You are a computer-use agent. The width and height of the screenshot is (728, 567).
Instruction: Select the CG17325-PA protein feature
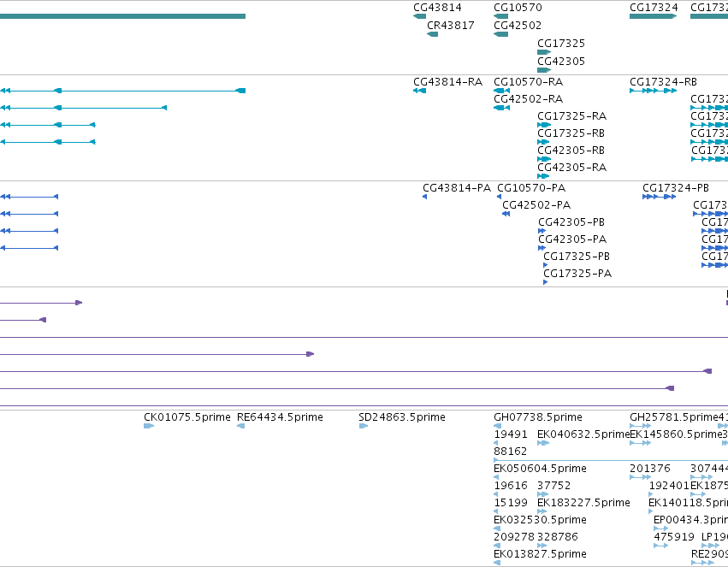click(x=546, y=282)
